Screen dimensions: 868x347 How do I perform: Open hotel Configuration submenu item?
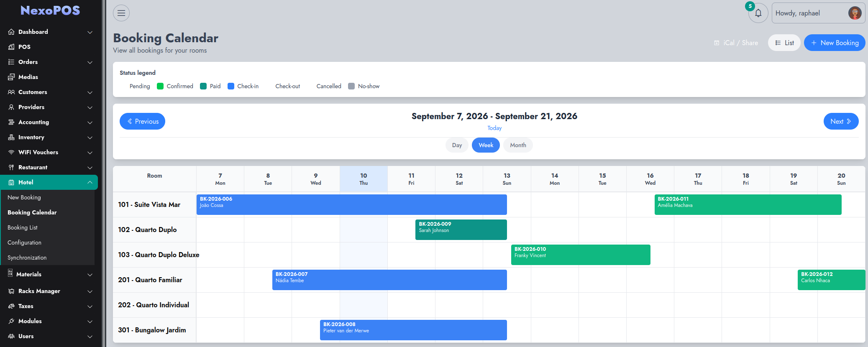[48, 242]
